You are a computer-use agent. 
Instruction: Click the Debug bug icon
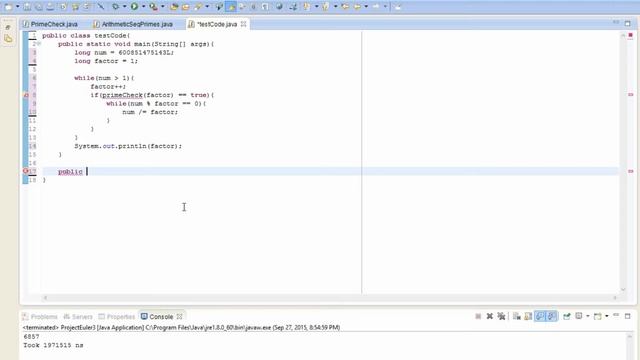tap(116, 7)
